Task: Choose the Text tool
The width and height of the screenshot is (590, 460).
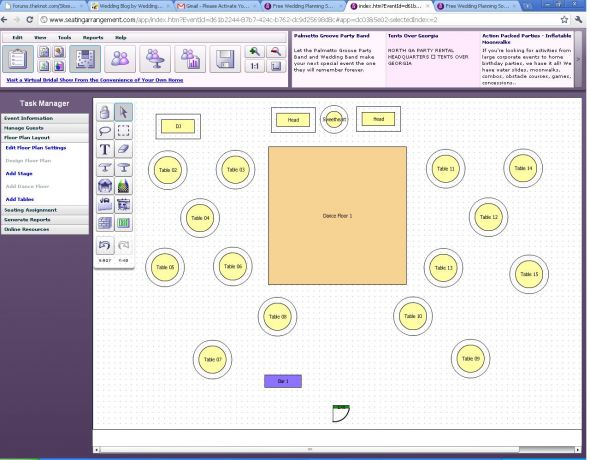Action: click(105, 149)
